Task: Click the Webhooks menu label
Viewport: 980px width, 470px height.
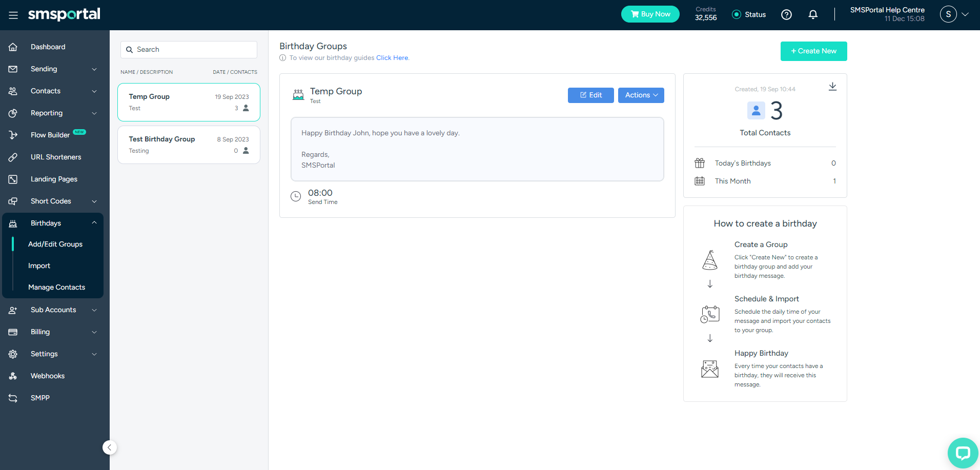Action: click(48, 376)
